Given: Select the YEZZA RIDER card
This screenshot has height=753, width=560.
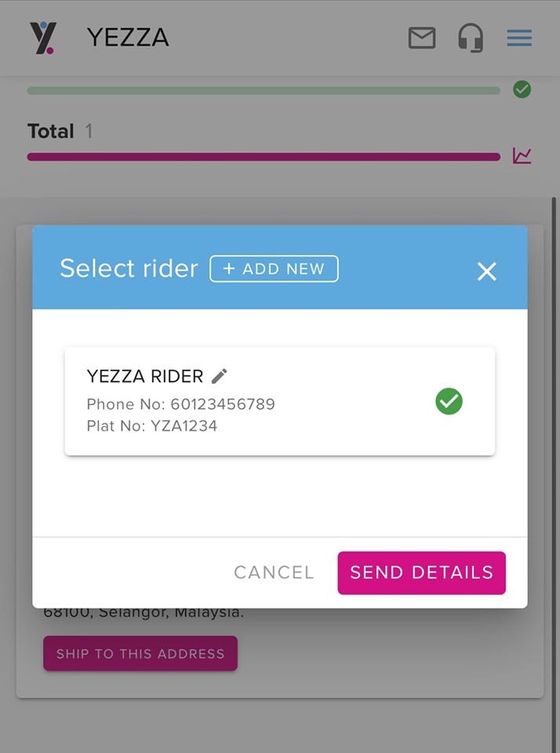Looking at the screenshot, I should (280, 401).
